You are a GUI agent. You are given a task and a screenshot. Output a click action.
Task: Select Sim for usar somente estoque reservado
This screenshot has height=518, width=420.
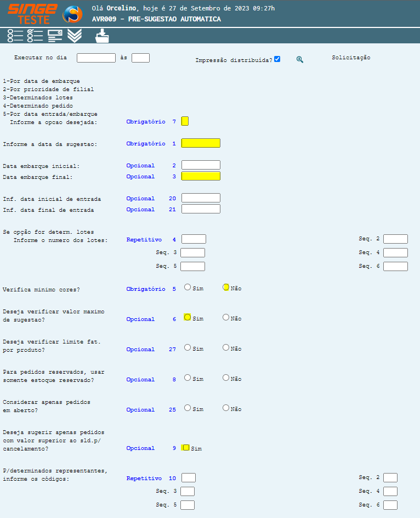188,378
